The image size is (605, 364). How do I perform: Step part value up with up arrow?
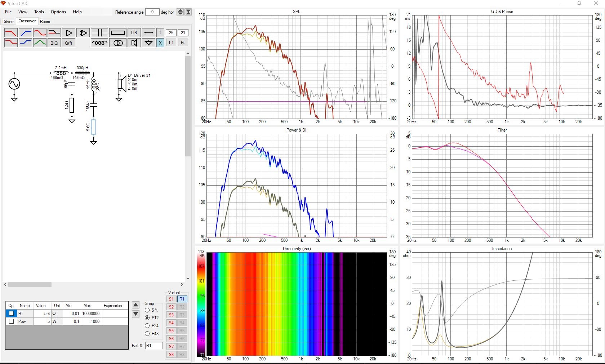136,305
